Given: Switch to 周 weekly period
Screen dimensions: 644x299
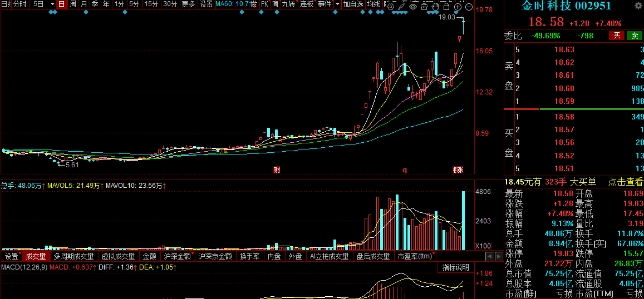Looking at the screenshot, I should point(72,4).
